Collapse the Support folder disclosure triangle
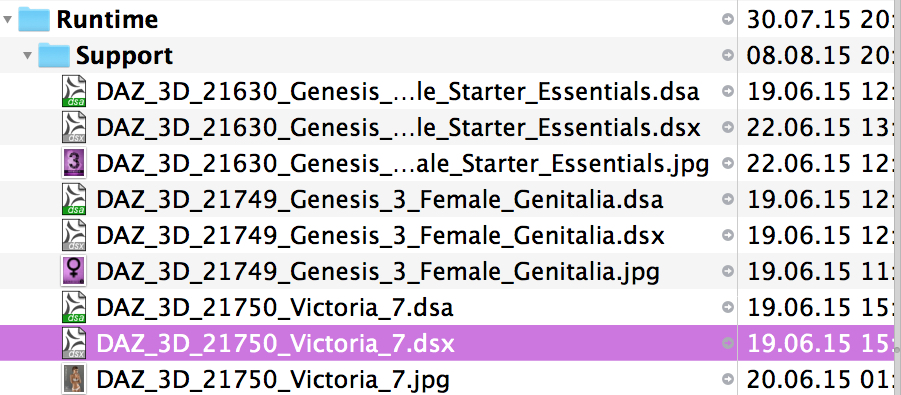 27,56
